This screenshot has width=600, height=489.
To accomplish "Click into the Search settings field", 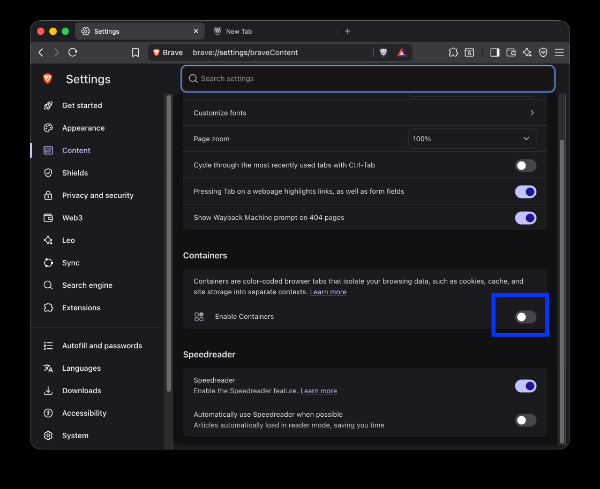I will (368, 79).
